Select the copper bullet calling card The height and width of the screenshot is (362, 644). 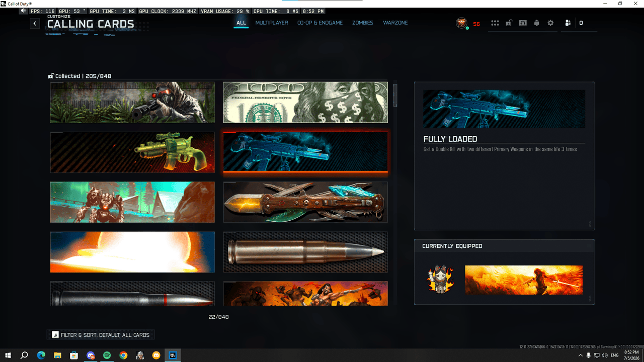305,252
